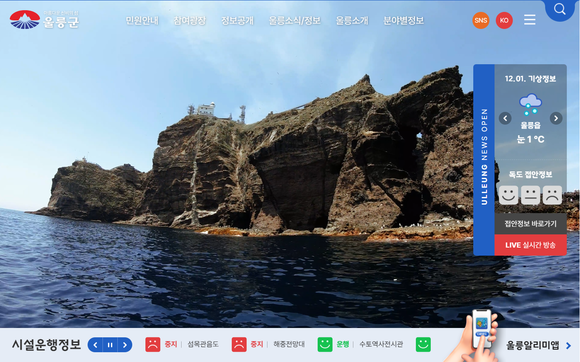Open the search magnifier icon
Image resolution: width=580 pixels, height=362 pixels.
point(559,9)
